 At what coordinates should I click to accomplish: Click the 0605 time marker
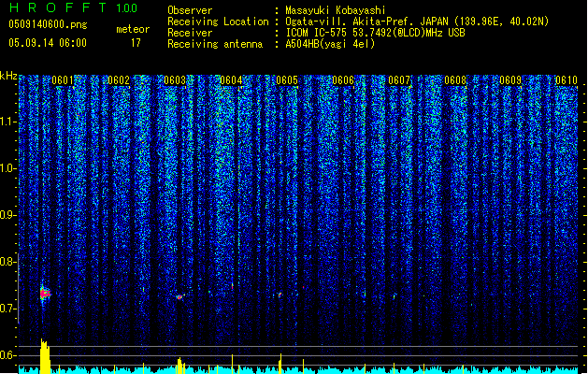(x=287, y=80)
